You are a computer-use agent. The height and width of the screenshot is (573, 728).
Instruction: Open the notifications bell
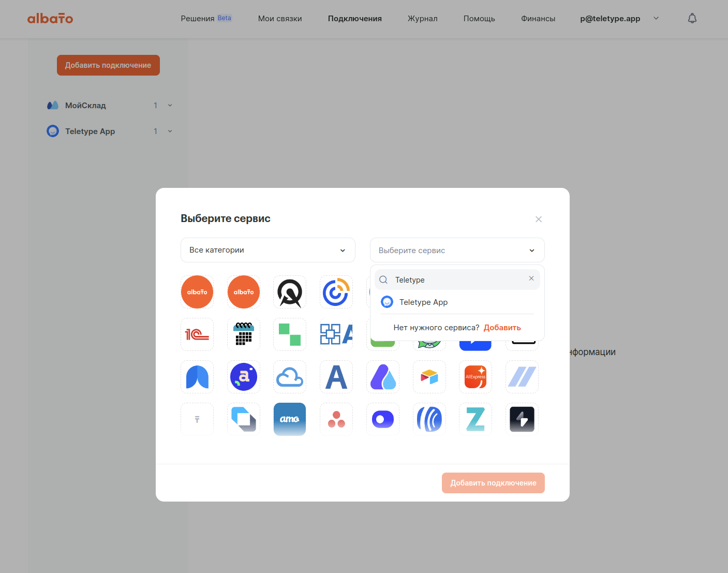point(692,19)
